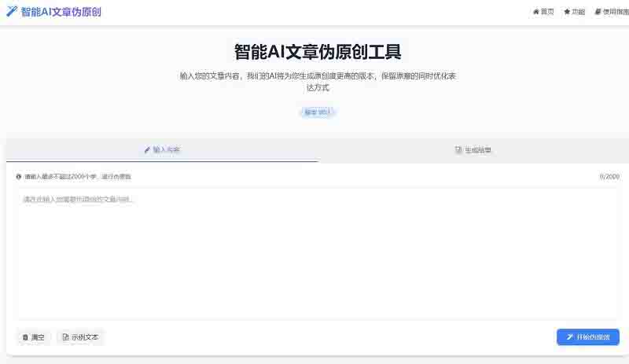The image size is (629, 364).
Task: Click the house icon beside 首页
Action: pyautogui.click(x=536, y=12)
